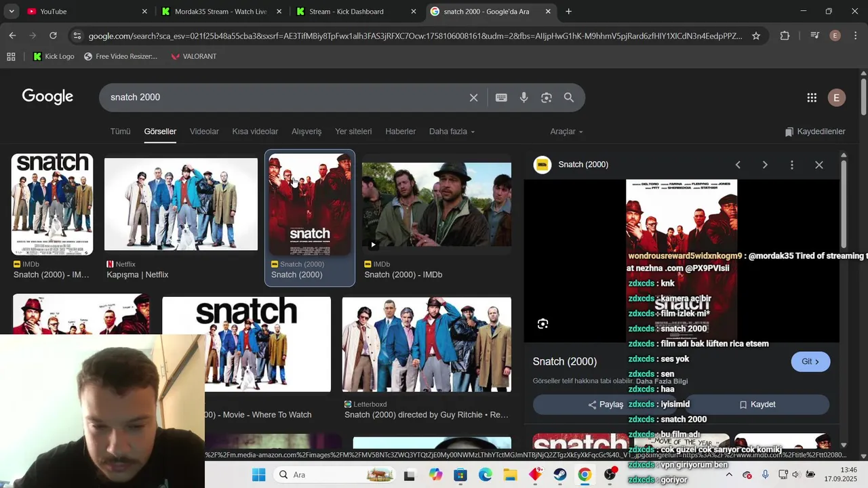The image size is (868, 488).
Task: Show the previous image in preview panel
Action: (x=738, y=165)
